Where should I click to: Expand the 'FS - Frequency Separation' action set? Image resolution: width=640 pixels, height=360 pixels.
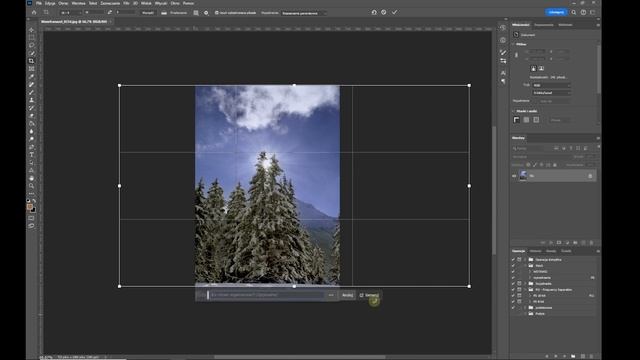(x=525, y=289)
